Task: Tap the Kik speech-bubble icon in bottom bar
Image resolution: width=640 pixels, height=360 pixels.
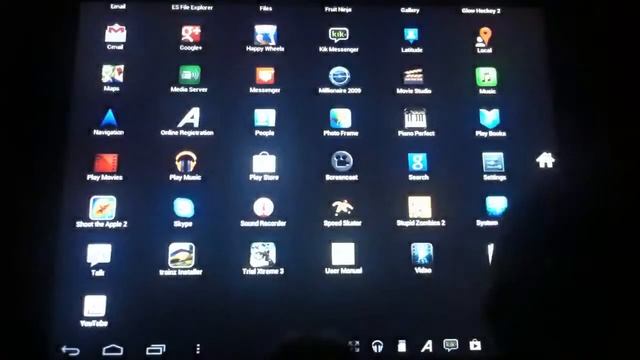Action: pos(451,345)
